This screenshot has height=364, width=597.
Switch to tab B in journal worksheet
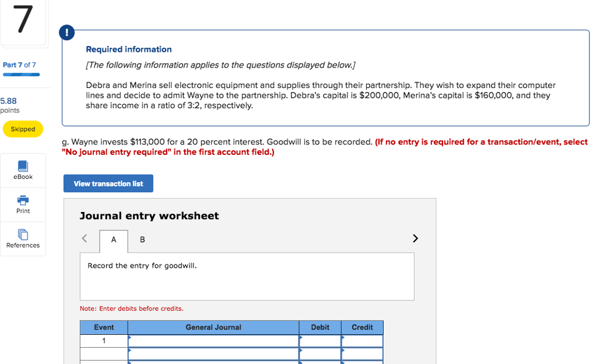[x=142, y=239]
